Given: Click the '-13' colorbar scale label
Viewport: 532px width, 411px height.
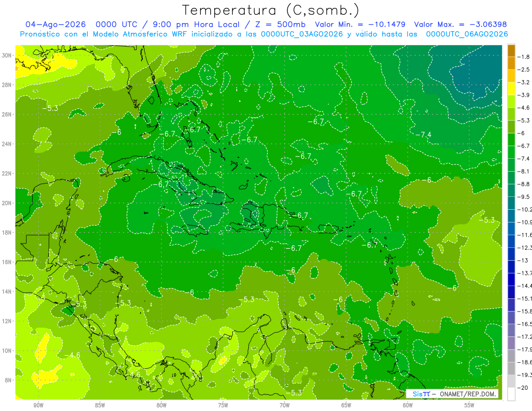Looking at the screenshot, I should tap(523, 260).
